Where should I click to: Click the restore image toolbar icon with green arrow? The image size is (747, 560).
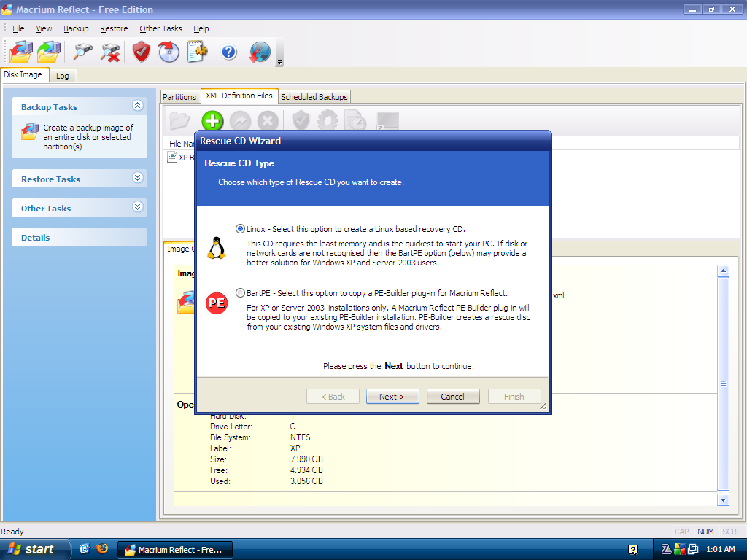49,52
